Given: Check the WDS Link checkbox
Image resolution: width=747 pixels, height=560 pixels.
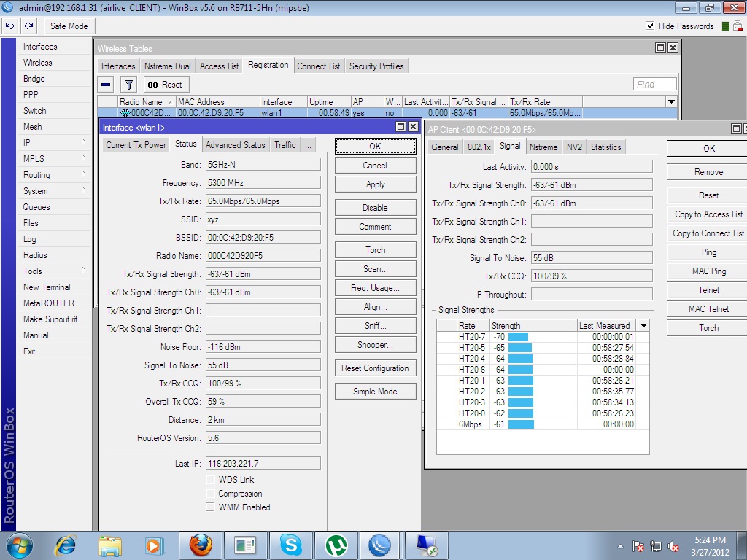Looking at the screenshot, I should click(x=210, y=479).
